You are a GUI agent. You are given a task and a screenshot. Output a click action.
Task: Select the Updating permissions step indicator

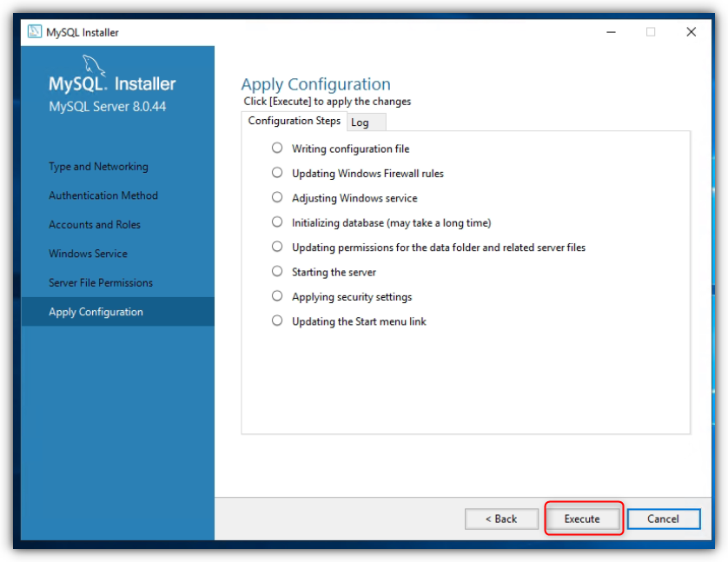click(x=277, y=247)
